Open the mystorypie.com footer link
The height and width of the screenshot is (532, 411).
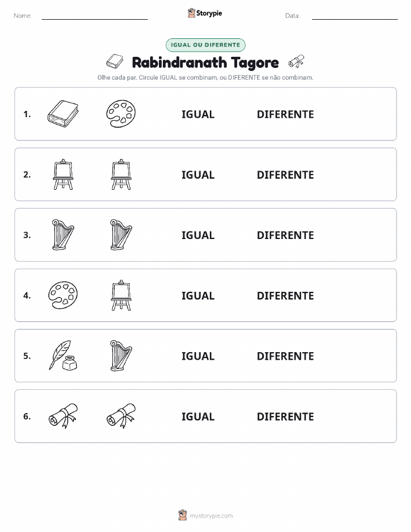pyautogui.click(x=211, y=516)
